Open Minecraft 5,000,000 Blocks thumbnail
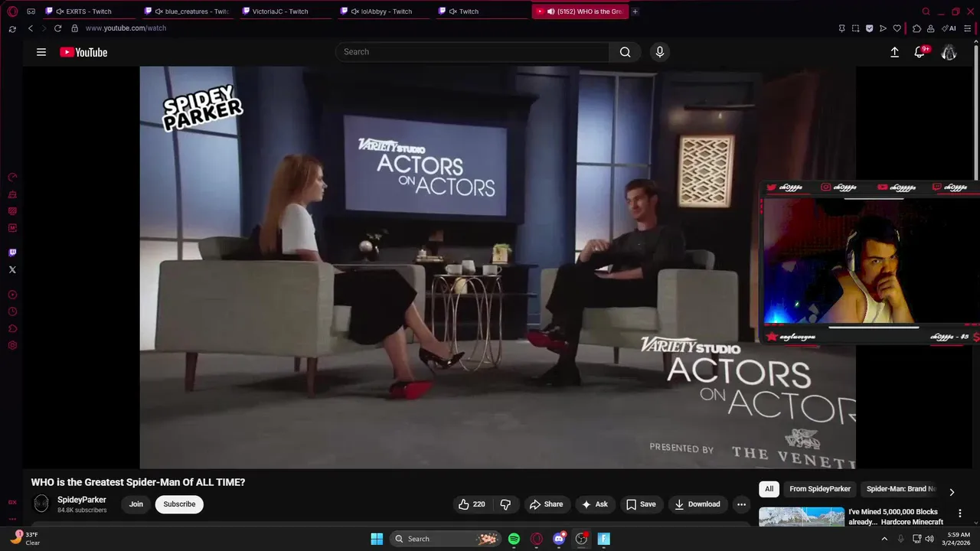This screenshot has width=980, height=551. [x=802, y=517]
